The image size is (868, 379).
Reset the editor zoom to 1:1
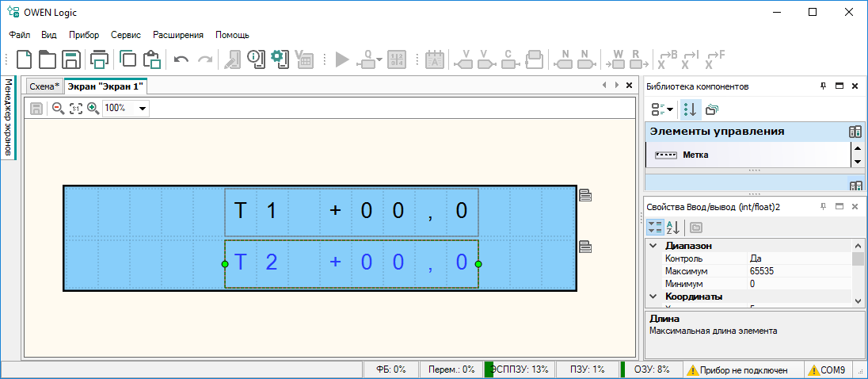75,108
